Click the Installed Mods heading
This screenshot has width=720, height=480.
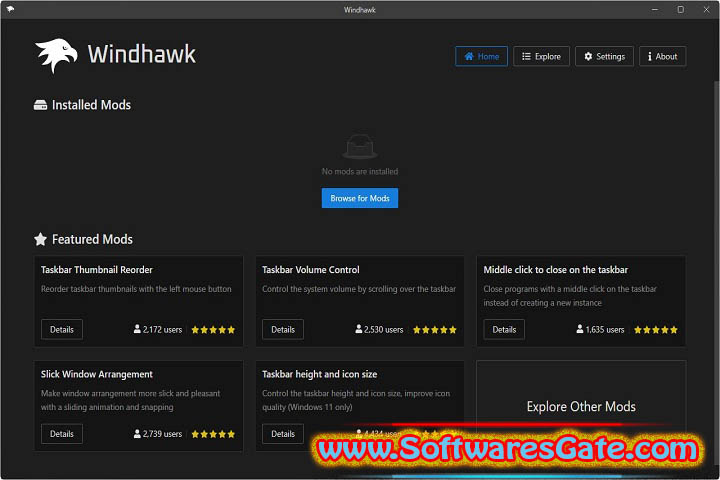point(91,105)
